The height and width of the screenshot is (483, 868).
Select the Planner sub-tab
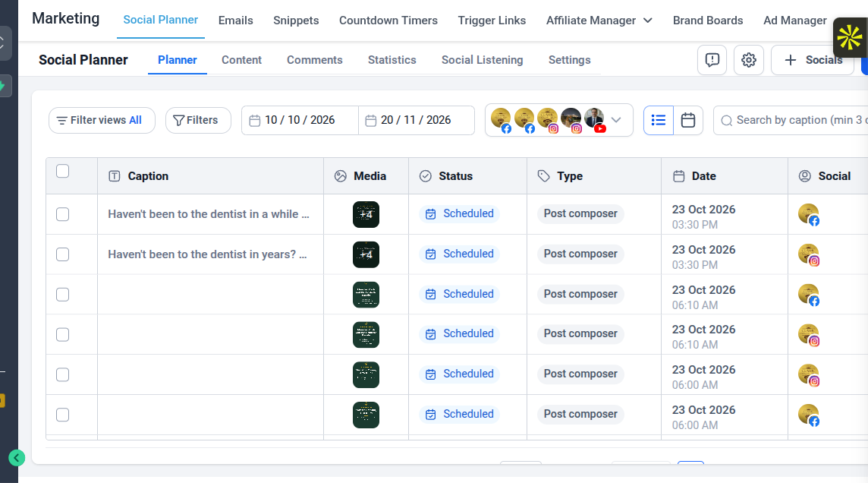tap(177, 60)
